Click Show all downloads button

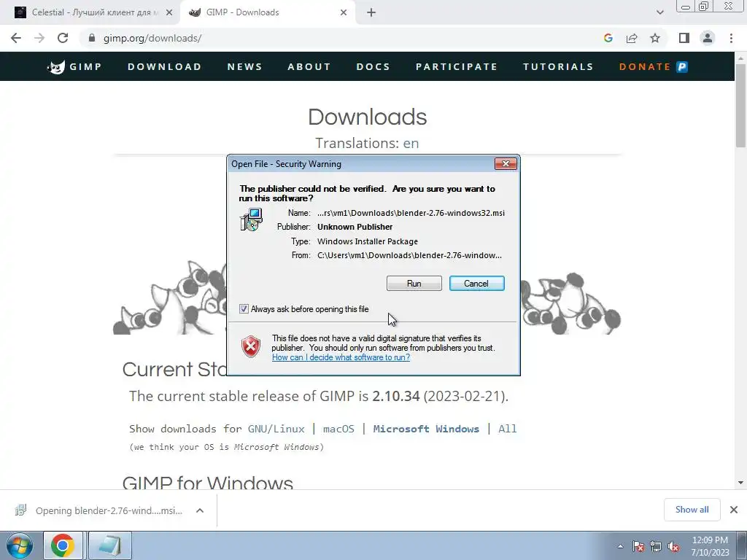pyautogui.click(x=692, y=510)
